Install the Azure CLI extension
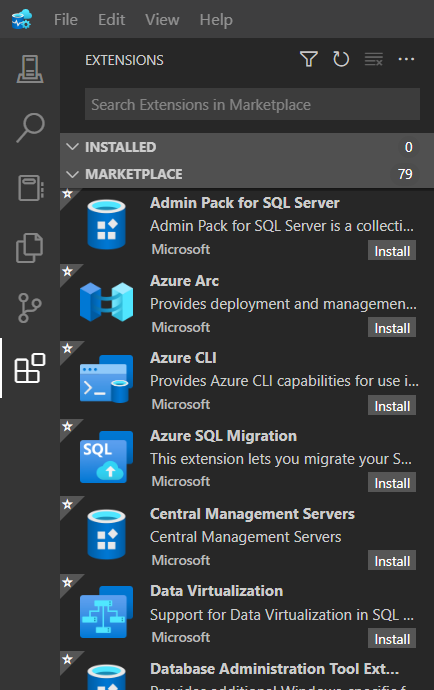Viewport: 434px width, 690px height. pos(392,406)
